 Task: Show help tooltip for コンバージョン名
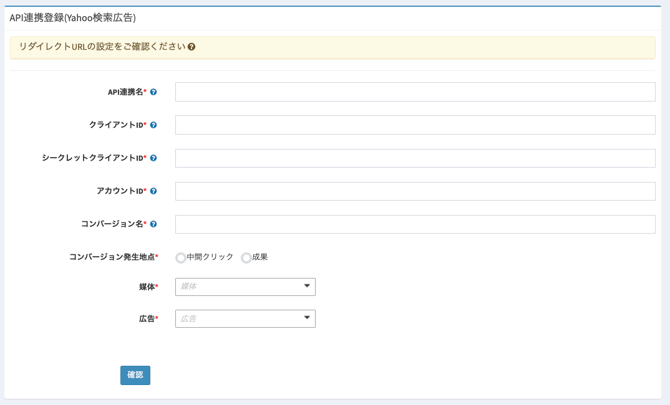(x=153, y=224)
